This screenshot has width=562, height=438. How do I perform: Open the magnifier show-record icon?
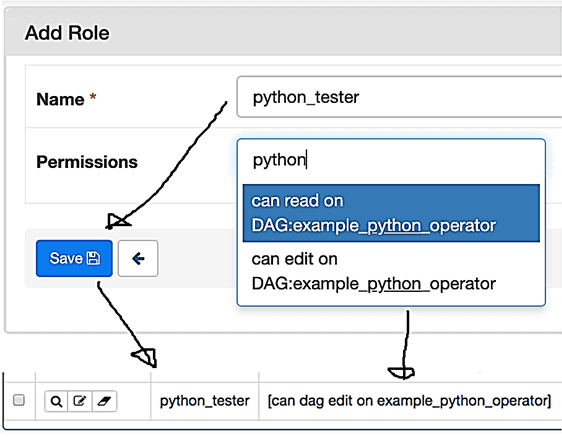pos(56,401)
